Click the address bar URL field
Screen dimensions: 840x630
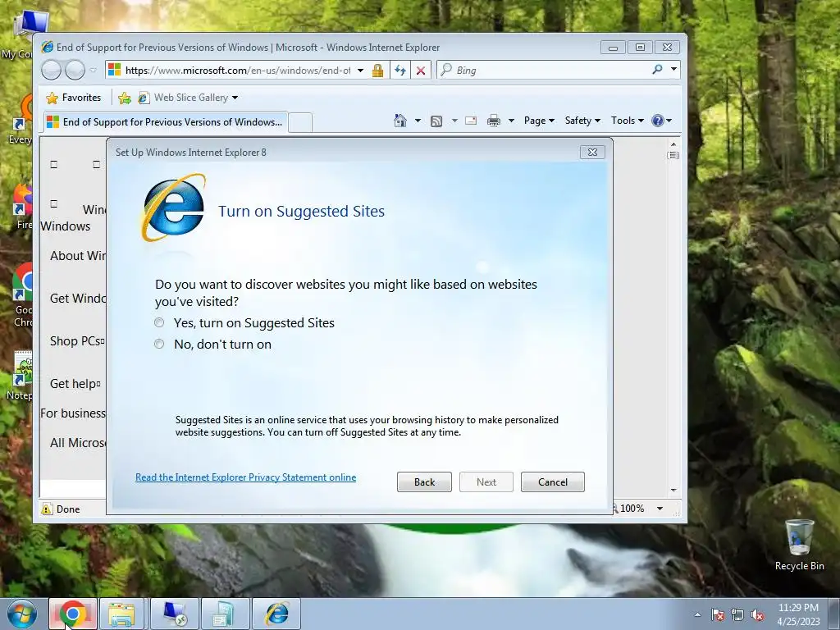237,71
